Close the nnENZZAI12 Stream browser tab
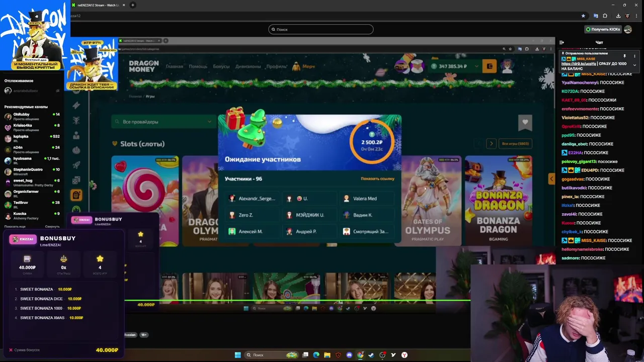644x362 pixels. pyautogui.click(x=124, y=5)
